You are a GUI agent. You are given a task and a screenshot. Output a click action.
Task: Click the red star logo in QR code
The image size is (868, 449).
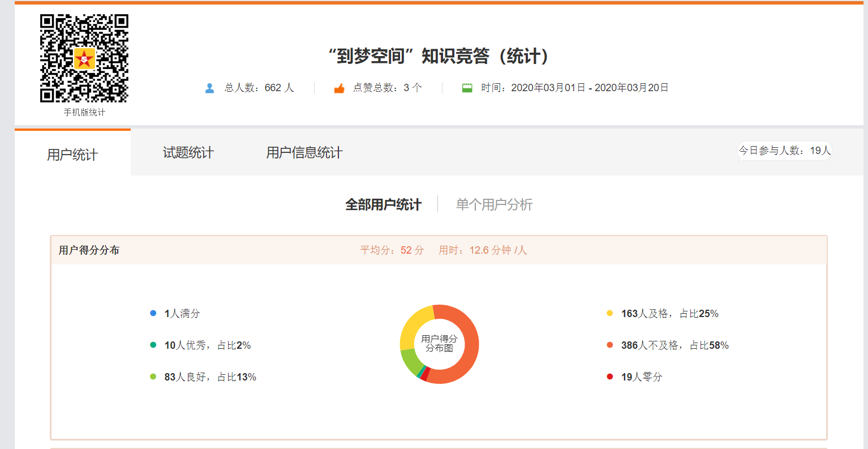click(84, 59)
